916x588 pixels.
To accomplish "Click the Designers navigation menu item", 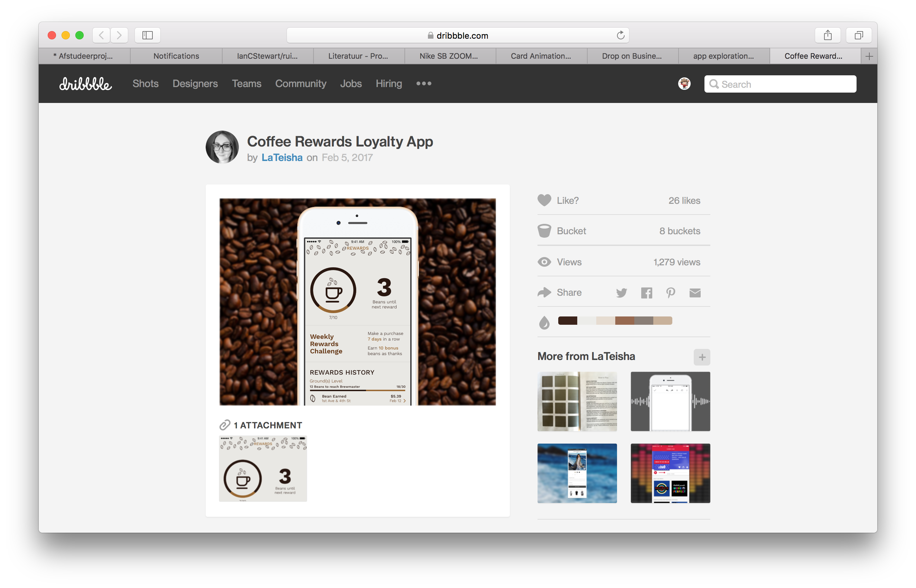I will 195,83.
